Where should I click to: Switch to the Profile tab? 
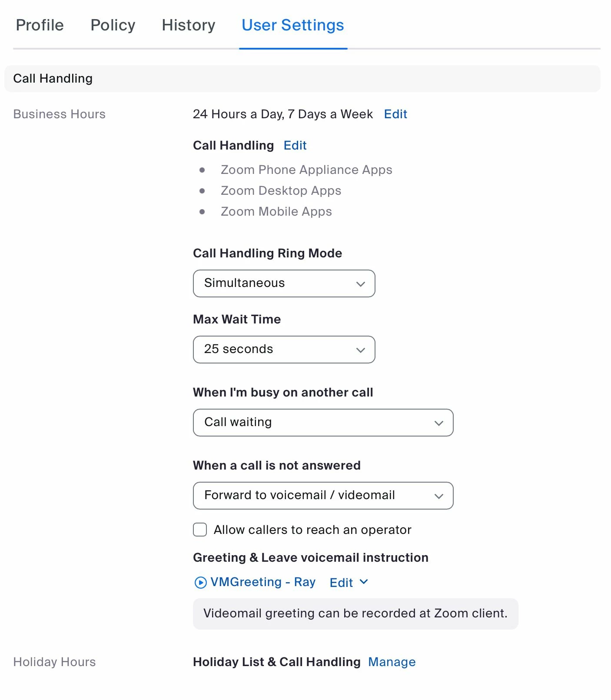point(40,25)
